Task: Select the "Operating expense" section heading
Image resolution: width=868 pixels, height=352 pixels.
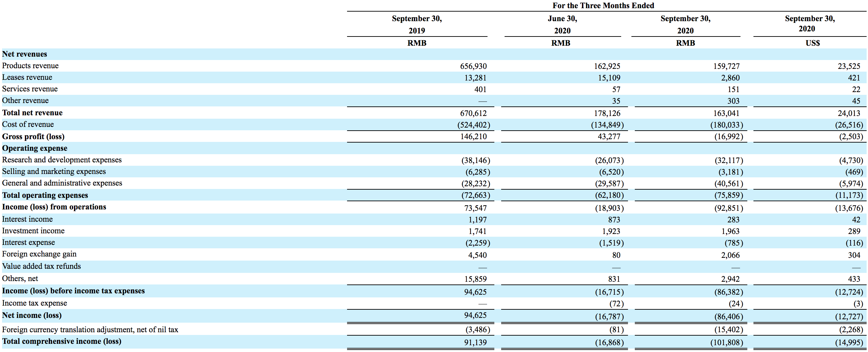Action: coord(35,148)
